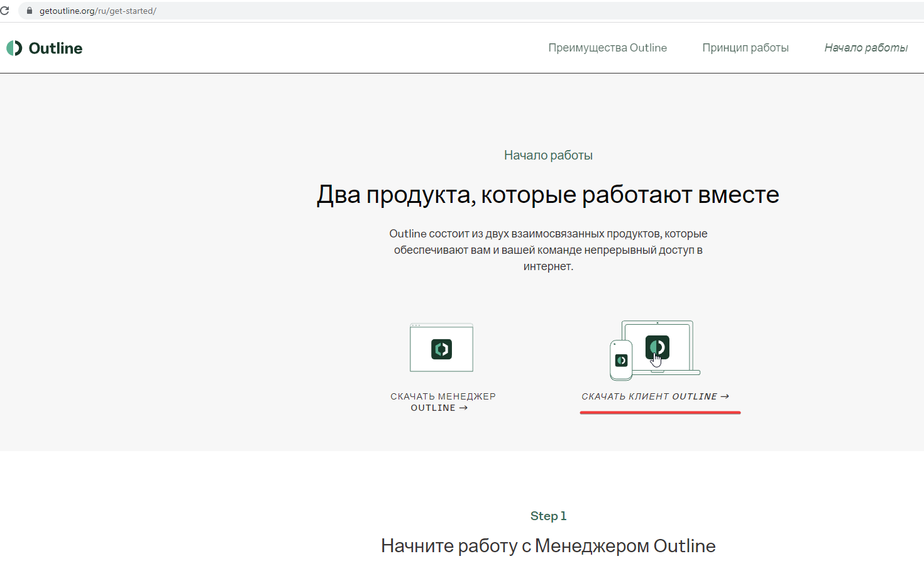
Task: Click Скачать Клиент Outline link
Action: [655, 396]
